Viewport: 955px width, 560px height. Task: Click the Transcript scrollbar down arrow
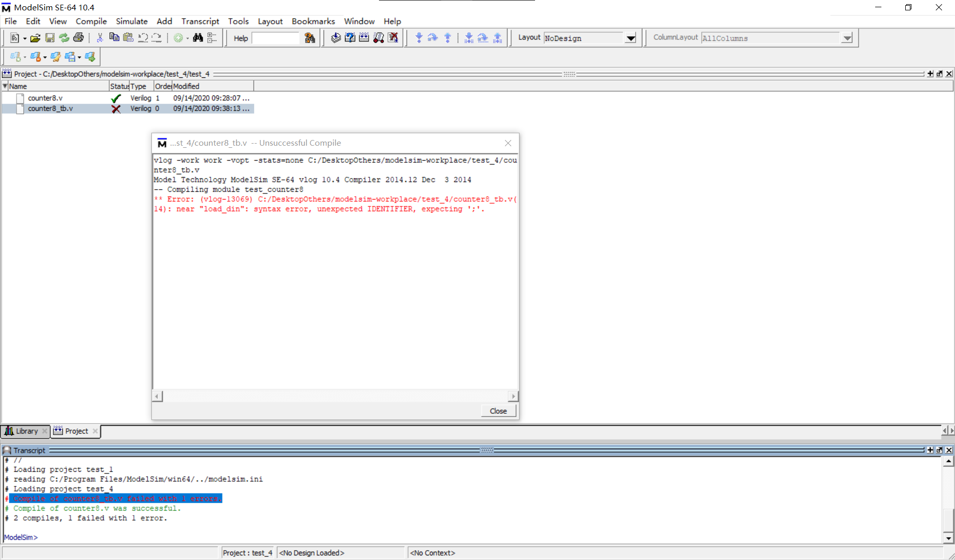(948, 538)
